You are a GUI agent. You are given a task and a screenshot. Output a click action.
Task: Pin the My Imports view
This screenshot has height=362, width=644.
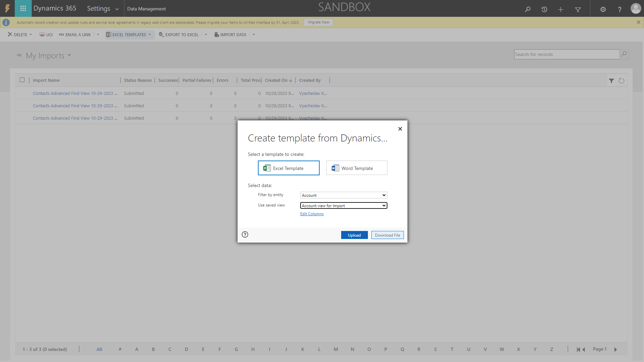[x=19, y=55]
